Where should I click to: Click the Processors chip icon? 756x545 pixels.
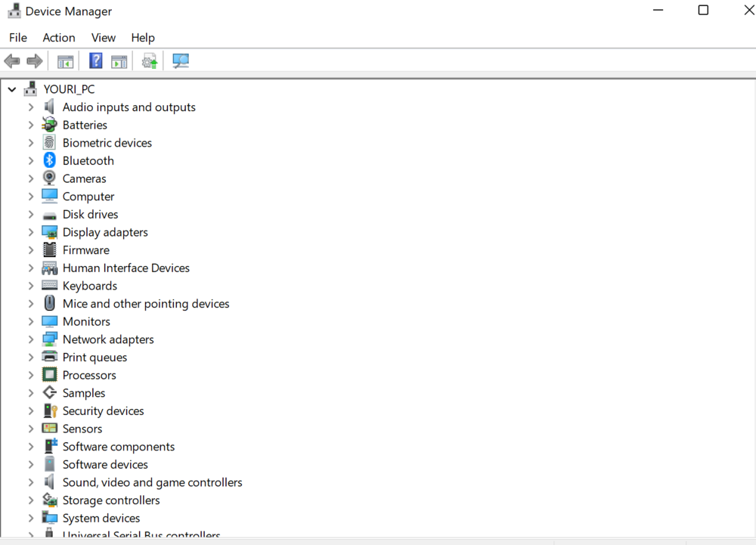tap(50, 375)
